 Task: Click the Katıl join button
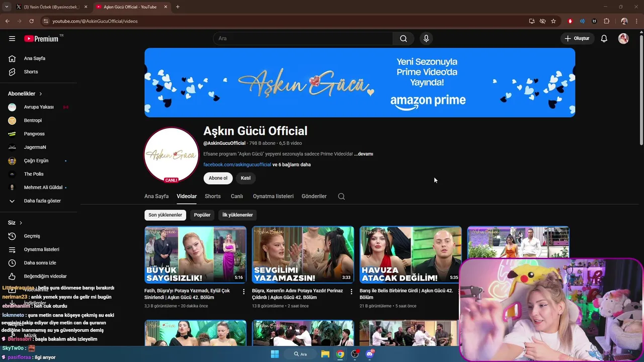click(246, 178)
